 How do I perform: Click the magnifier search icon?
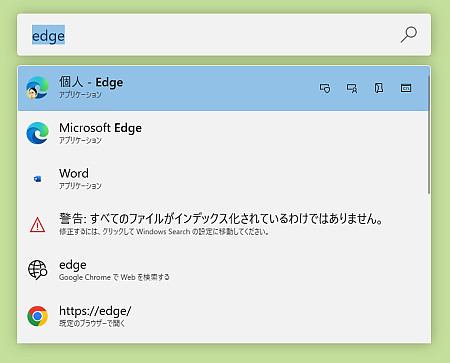pos(409,35)
